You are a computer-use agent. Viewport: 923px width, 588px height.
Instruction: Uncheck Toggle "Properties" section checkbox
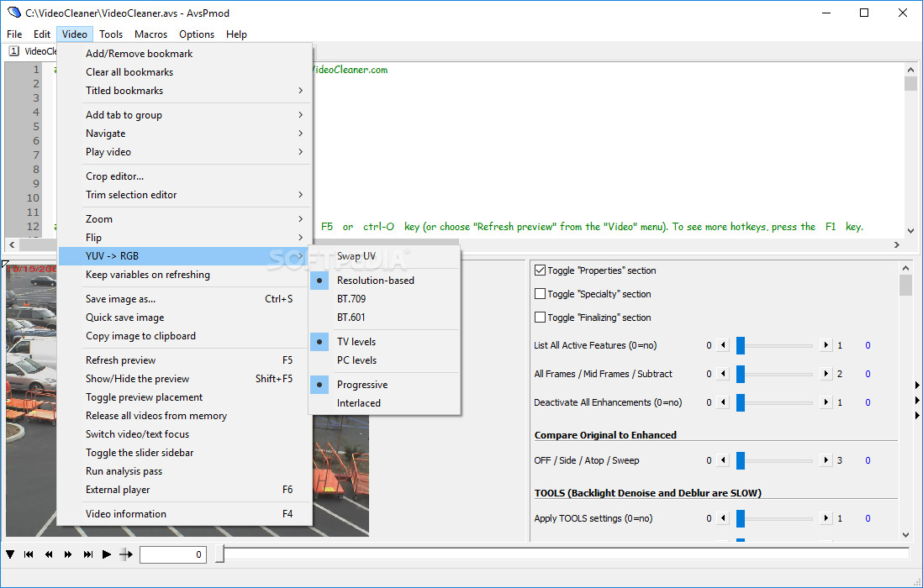click(x=540, y=270)
